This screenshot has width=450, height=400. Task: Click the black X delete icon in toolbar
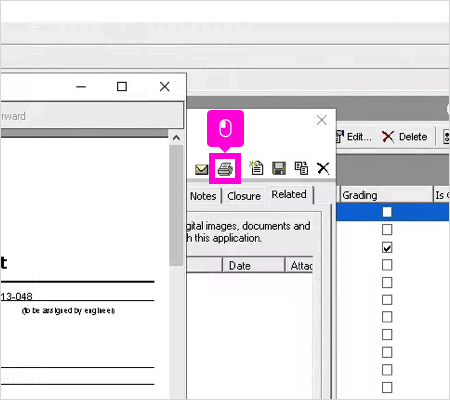(323, 168)
